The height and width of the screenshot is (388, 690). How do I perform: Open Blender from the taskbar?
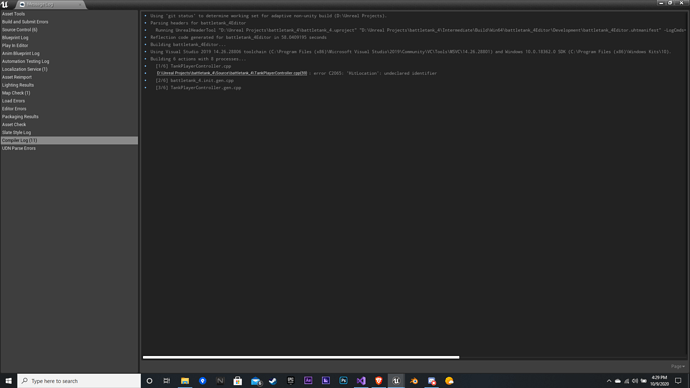pyautogui.click(x=414, y=381)
